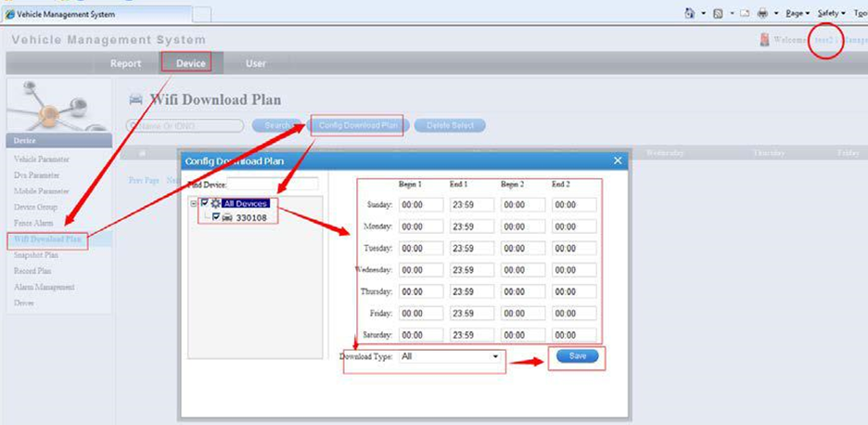This screenshot has width=868, height=425.
Task: Click Friday Begin 2 time field
Action: (x=523, y=313)
